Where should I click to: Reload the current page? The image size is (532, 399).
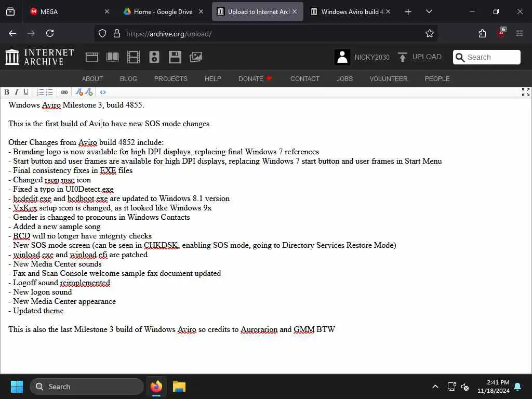[50, 33]
